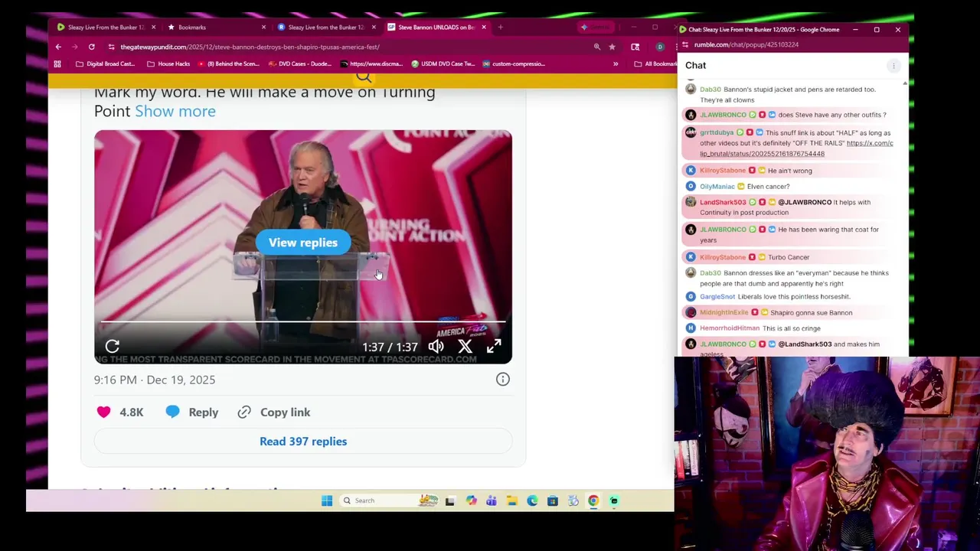This screenshot has width=980, height=551.
Task: Click username HemorrhoidHitman in chat
Action: [730, 328]
